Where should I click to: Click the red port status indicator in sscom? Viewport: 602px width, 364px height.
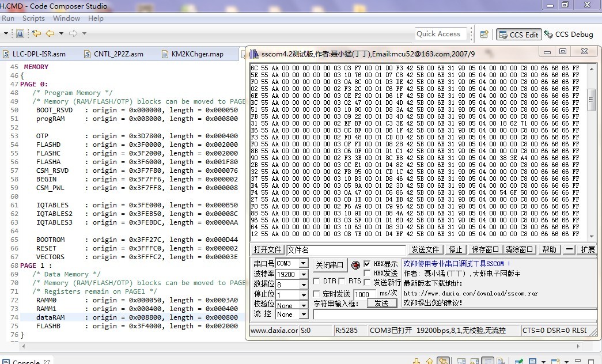[x=355, y=264]
